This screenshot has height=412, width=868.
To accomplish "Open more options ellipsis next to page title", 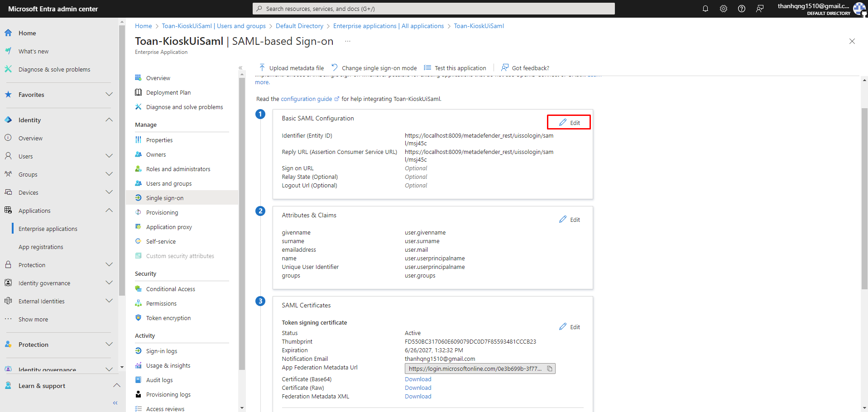I will pyautogui.click(x=348, y=41).
